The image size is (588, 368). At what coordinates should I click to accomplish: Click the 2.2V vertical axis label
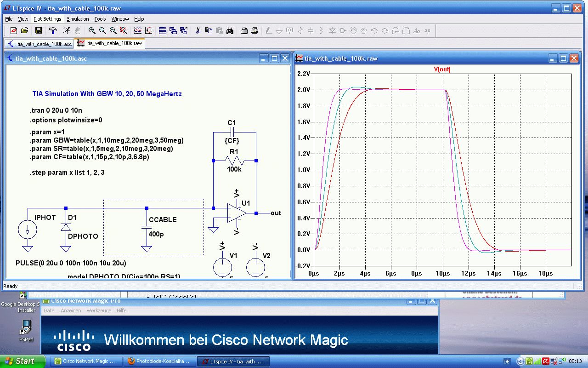304,74
